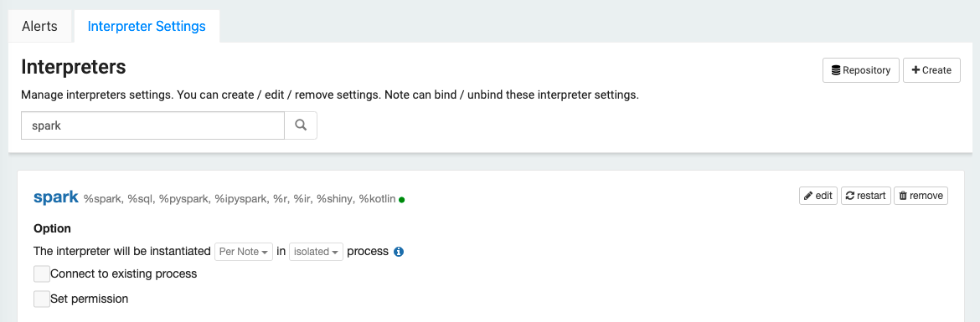The width and height of the screenshot is (980, 322).
Task: Focus the interpreter search field containing spark
Action: [152, 125]
